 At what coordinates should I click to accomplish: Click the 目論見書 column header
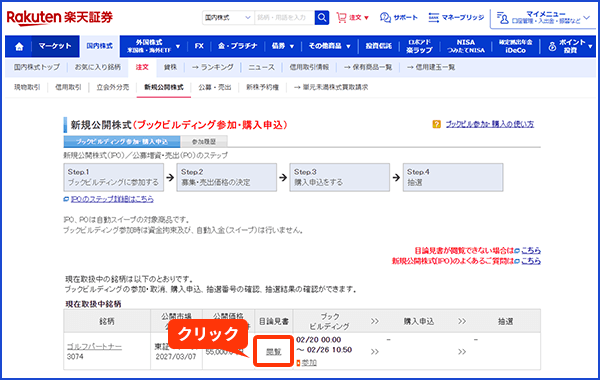tap(274, 321)
